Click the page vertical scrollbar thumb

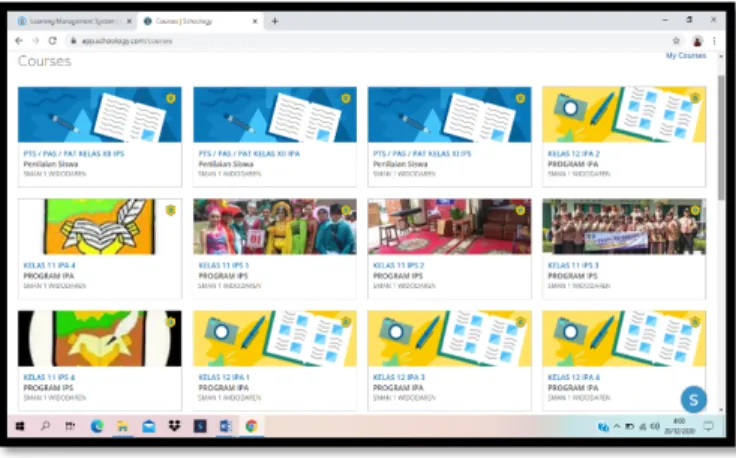tap(721, 136)
